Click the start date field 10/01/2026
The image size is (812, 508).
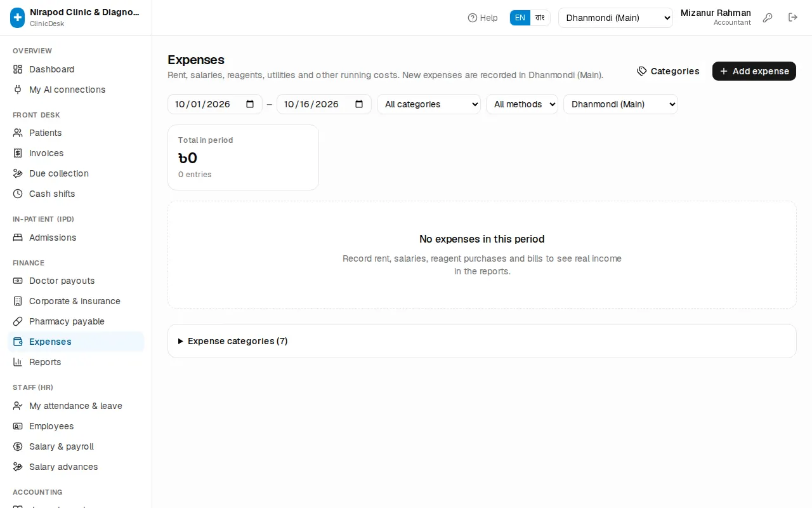coord(215,104)
